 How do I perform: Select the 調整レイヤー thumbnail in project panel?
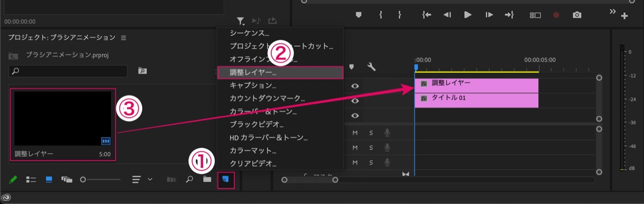[x=62, y=118]
